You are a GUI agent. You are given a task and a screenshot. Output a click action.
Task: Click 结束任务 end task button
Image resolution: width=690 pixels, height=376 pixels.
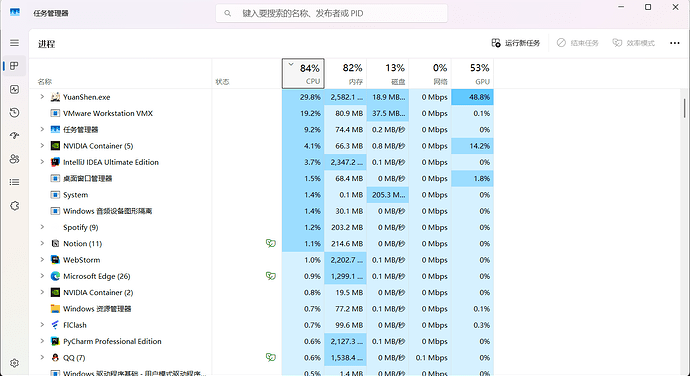point(578,43)
